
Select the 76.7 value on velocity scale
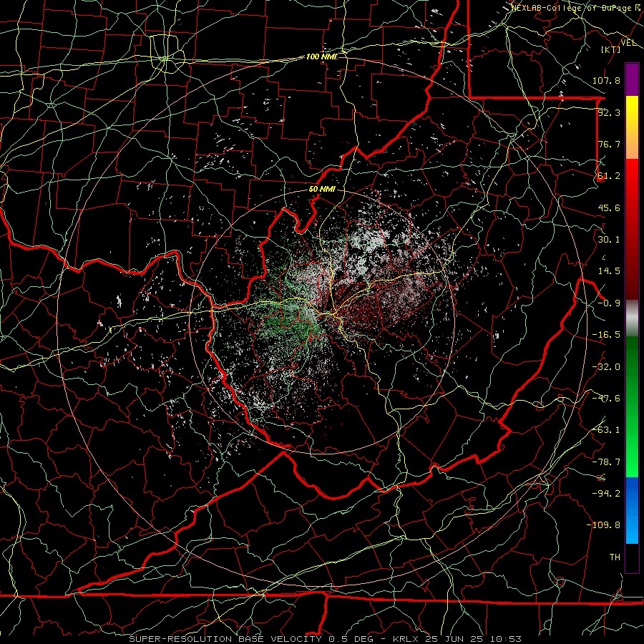609,144
